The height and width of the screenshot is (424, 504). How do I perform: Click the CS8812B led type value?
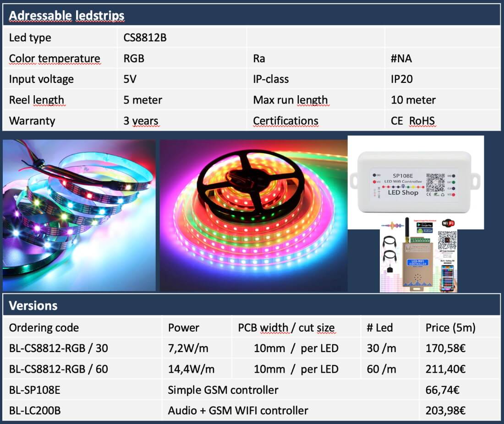coord(145,38)
